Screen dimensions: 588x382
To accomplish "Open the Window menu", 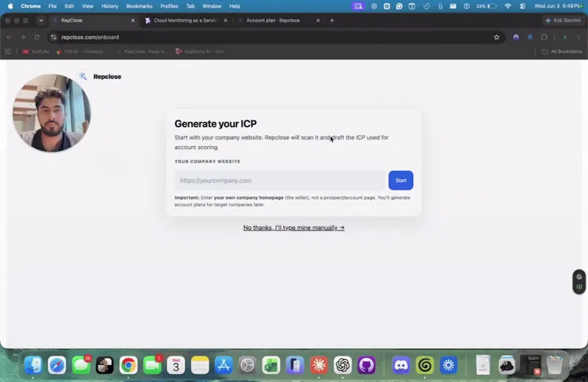I will tap(212, 6).
